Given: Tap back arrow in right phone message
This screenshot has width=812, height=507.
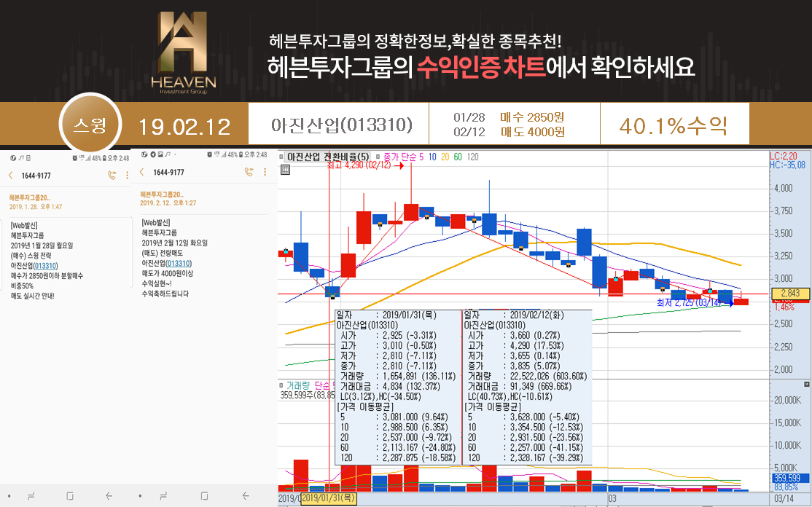Looking at the screenshot, I should [x=142, y=172].
